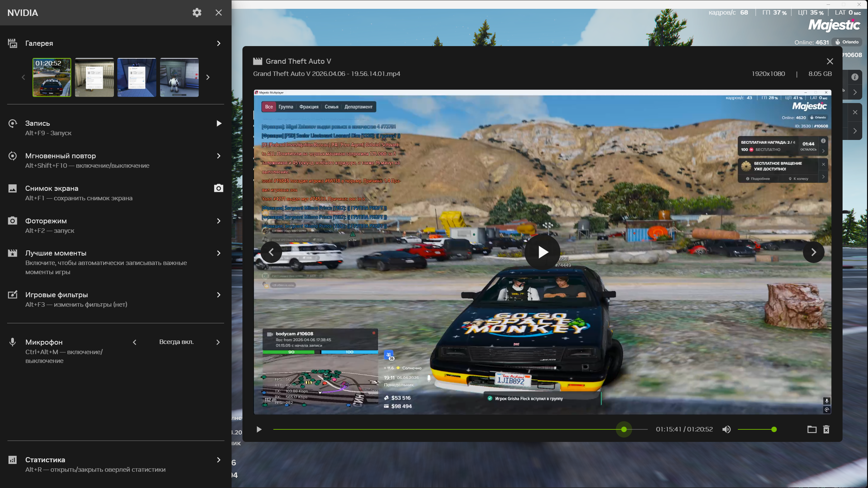Click the 8.05 GB file size text

[820, 74]
